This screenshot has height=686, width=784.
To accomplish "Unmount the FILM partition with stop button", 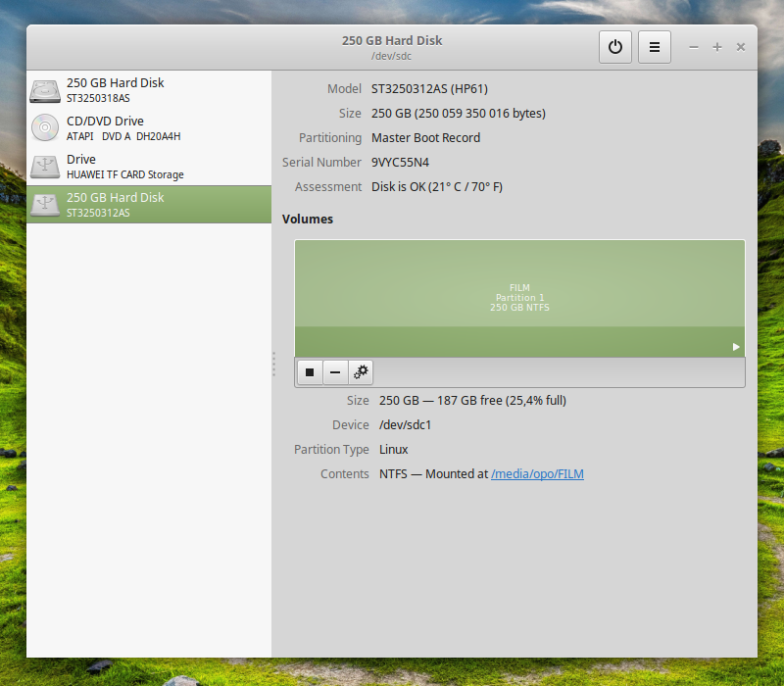I will tap(310, 372).
